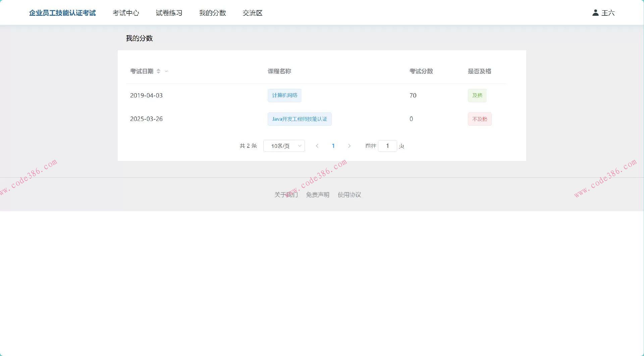Click the 前往 page number input field
Image resolution: width=644 pixels, height=356 pixels.
[x=387, y=146]
